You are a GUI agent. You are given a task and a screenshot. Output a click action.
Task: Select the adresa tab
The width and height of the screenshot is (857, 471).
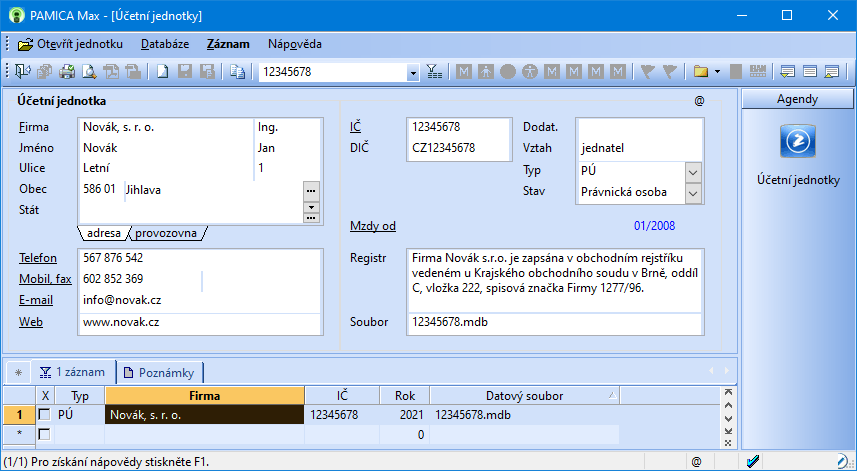point(104,233)
